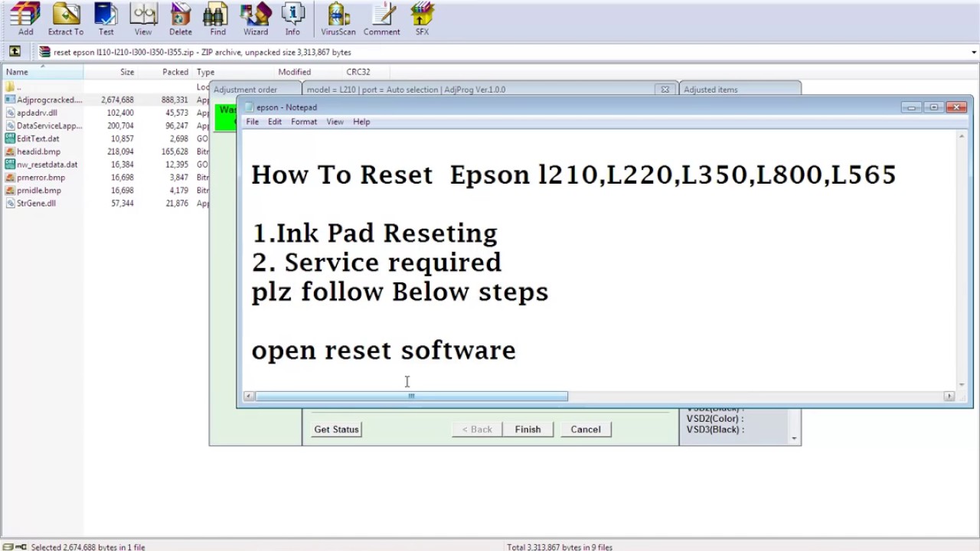Click the Info toolbar icon

[x=292, y=18]
